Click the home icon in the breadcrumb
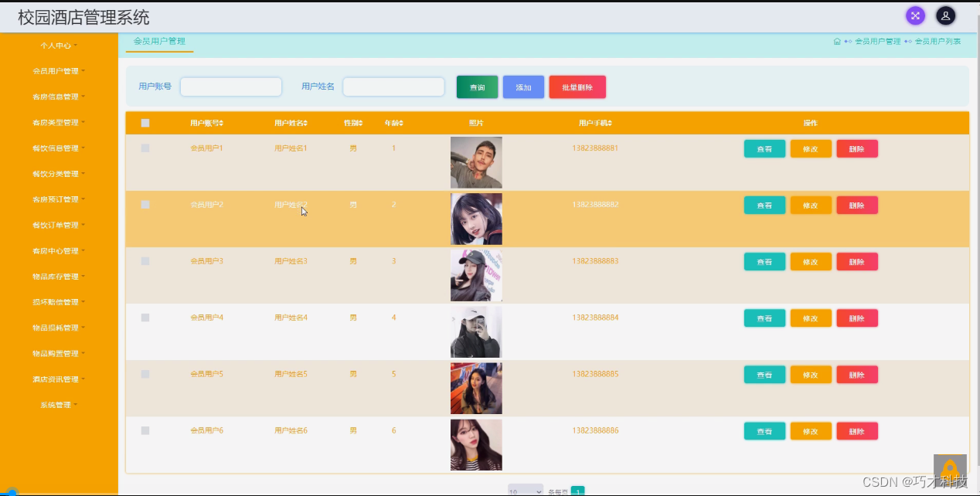The width and height of the screenshot is (980, 496). click(837, 42)
